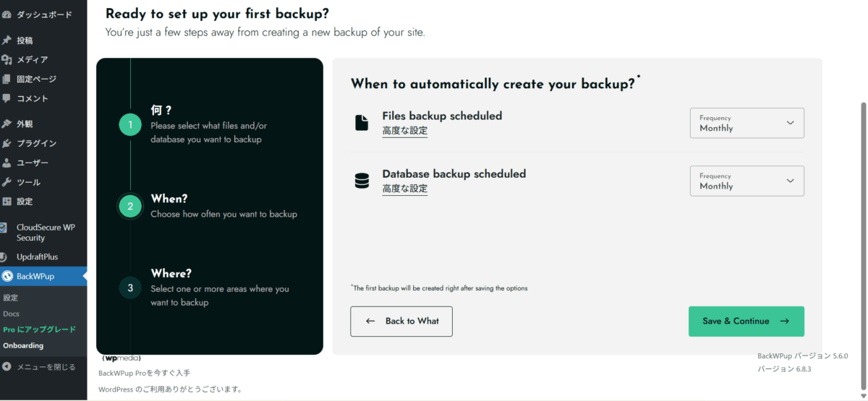Click the プラグイン plugin icon
Screen dimensions: 868x401
[x=7, y=143]
